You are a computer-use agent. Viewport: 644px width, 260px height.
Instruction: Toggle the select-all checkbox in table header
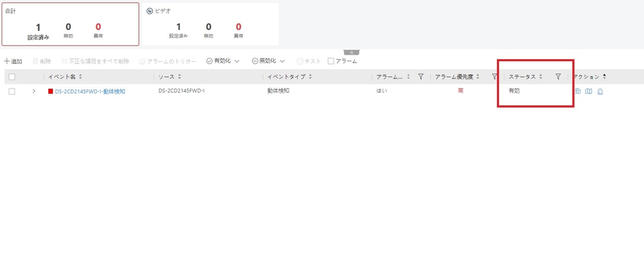[x=12, y=77]
